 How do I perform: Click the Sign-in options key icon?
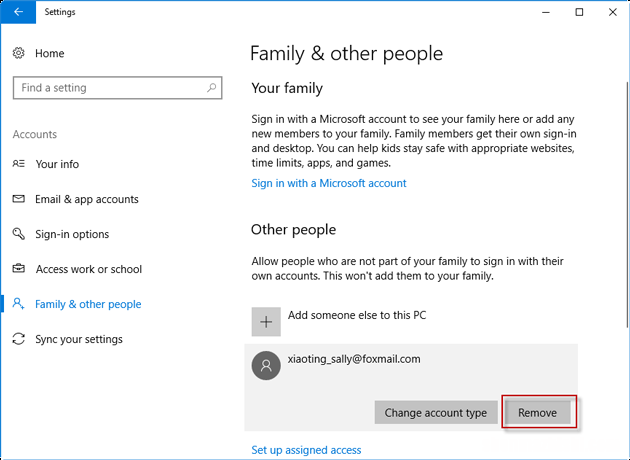(18, 234)
